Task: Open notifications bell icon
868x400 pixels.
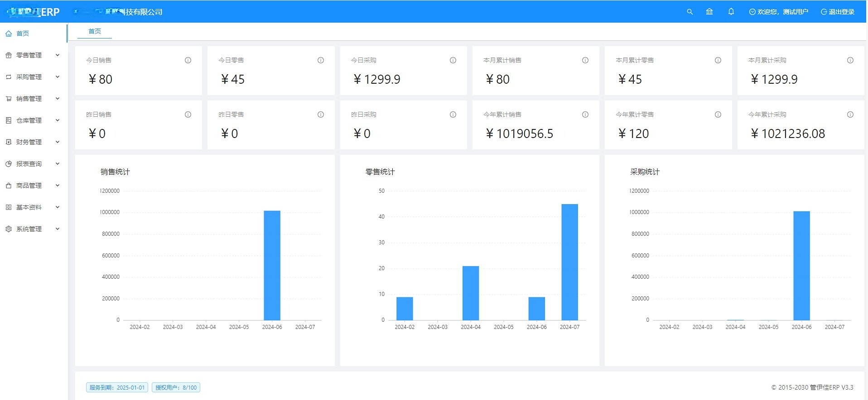Action: point(731,12)
